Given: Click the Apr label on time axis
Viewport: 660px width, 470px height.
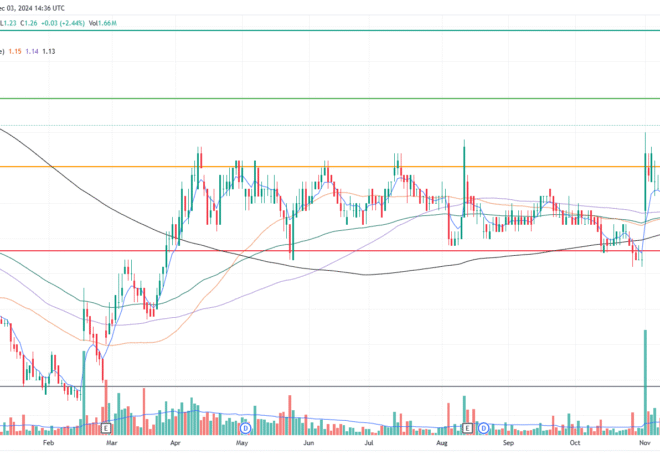Looking at the screenshot, I should pyautogui.click(x=175, y=443).
